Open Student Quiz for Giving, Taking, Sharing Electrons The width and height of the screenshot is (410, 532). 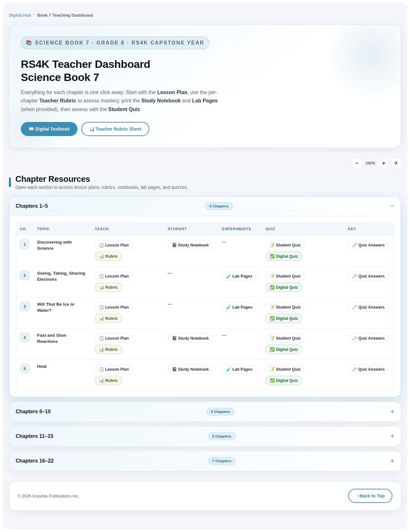coord(285,276)
